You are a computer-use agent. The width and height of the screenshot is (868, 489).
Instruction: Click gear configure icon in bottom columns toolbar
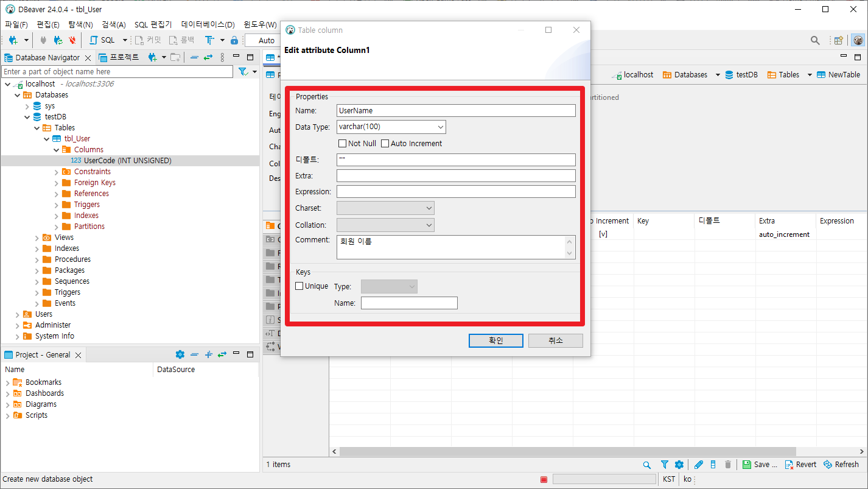tap(679, 465)
